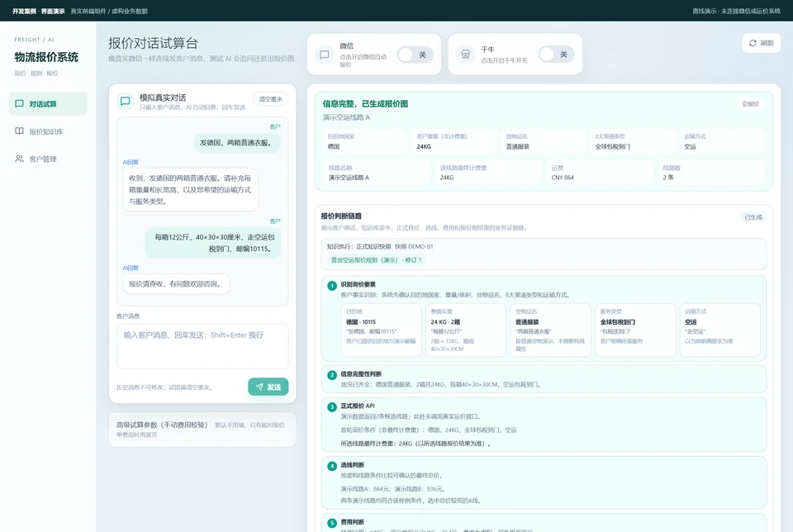
Task: Click the 千牛 shop icon
Action: point(466,55)
